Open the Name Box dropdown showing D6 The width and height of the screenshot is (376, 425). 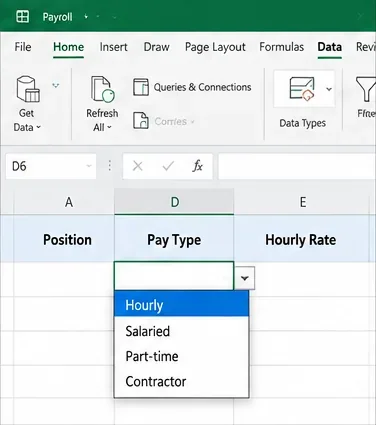coord(89,166)
